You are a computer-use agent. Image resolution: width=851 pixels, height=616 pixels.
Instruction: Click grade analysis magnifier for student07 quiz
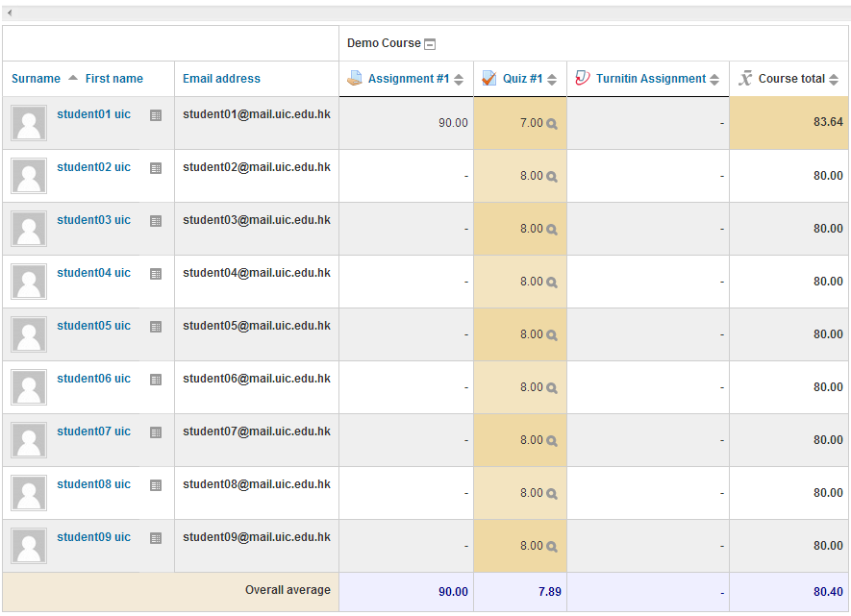[x=552, y=441]
